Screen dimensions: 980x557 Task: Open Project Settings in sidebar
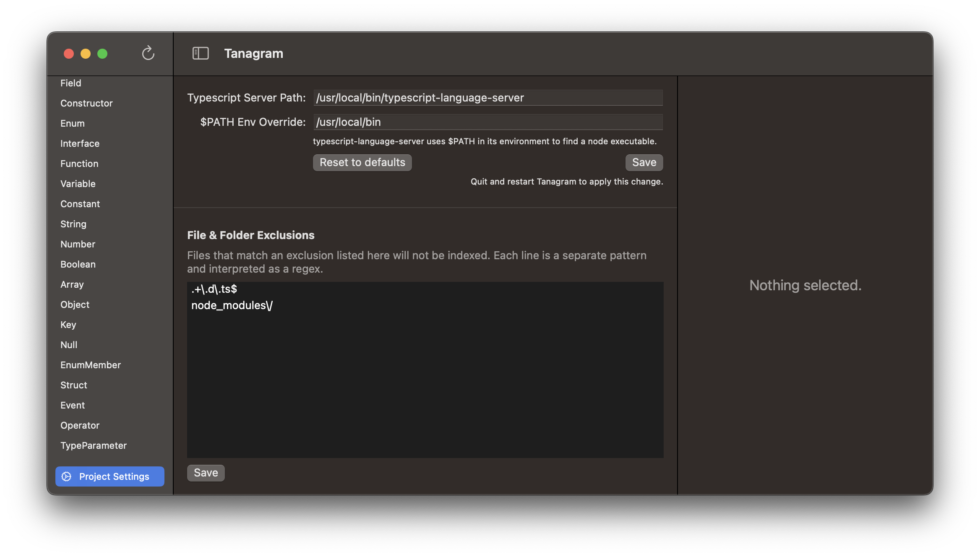point(110,476)
